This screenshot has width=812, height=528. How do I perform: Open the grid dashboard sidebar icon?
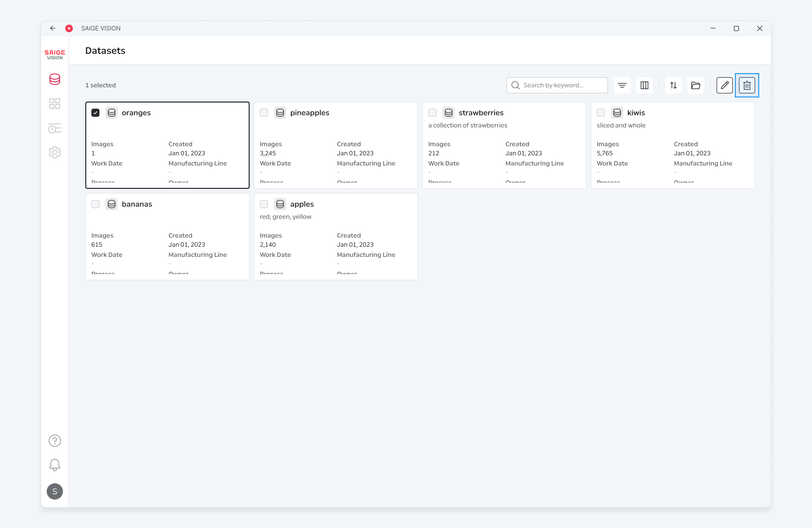click(55, 103)
